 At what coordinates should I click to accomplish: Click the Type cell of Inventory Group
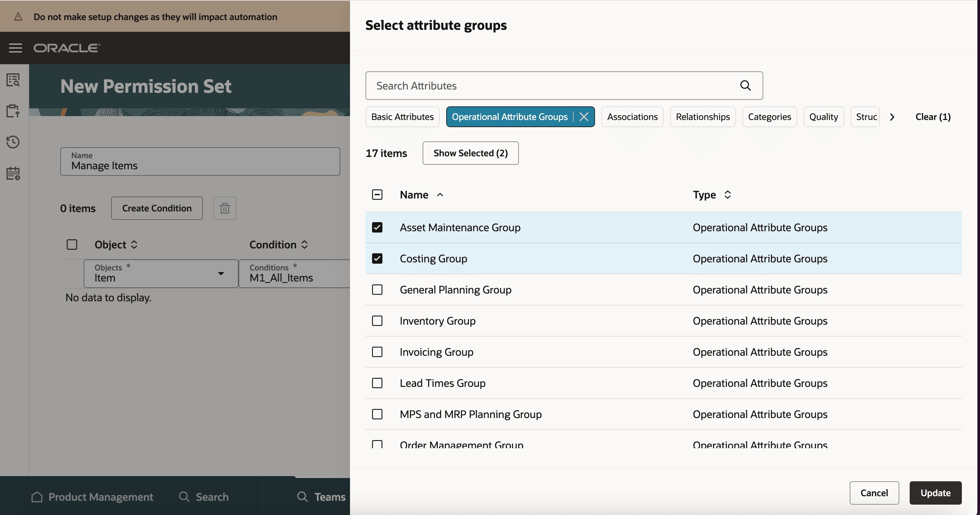pyautogui.click(x=760, y=321)
